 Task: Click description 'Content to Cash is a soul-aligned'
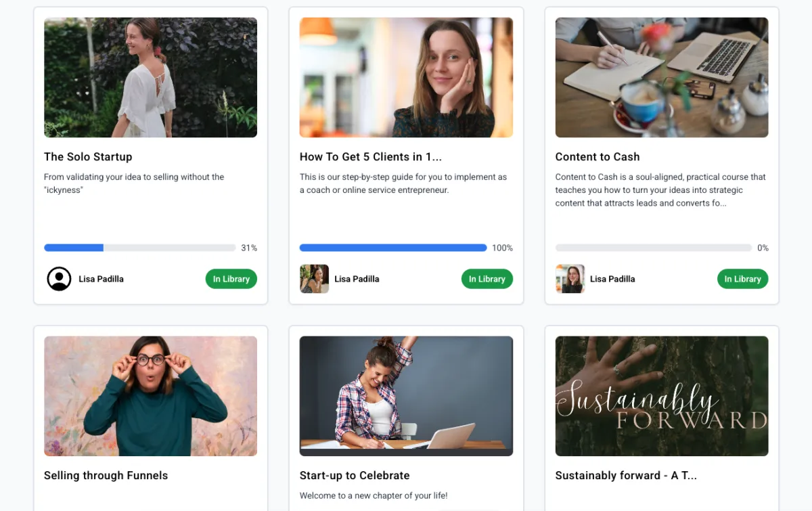pyautogui.click(x=660, y=190)
